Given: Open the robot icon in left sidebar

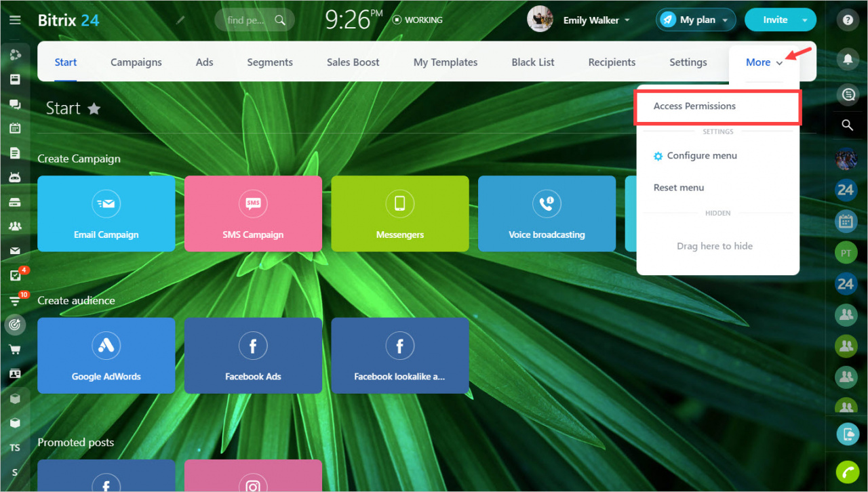Looking at the screenshot, I should [x=15, y=177].
